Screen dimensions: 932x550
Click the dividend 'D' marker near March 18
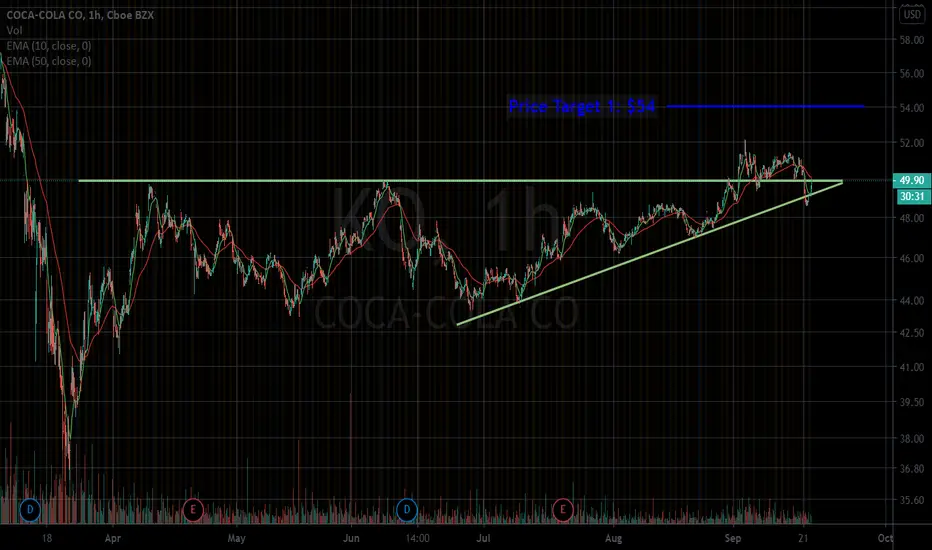(x=30, y=510)
